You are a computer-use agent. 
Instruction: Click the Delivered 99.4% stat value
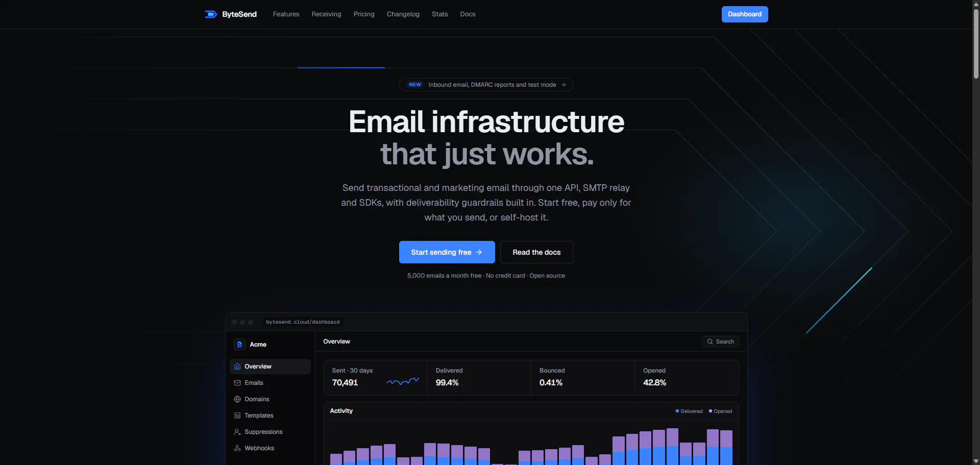[x=447, y=383]
